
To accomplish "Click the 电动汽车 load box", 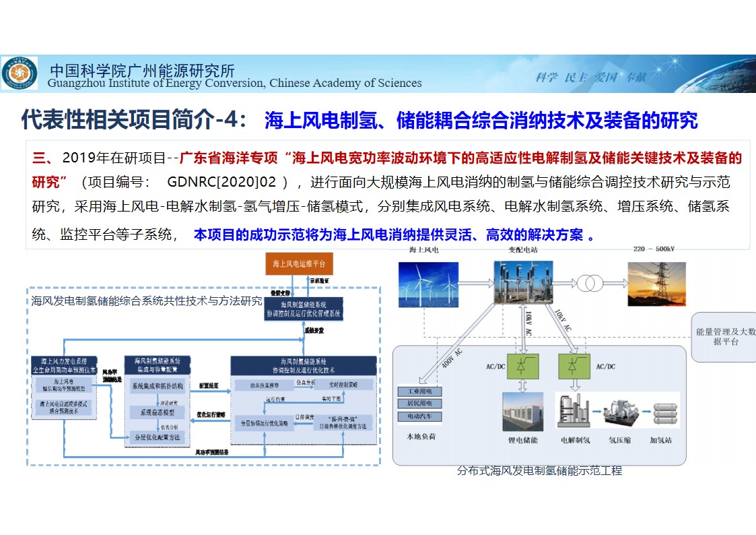I will tap(420, 416).
